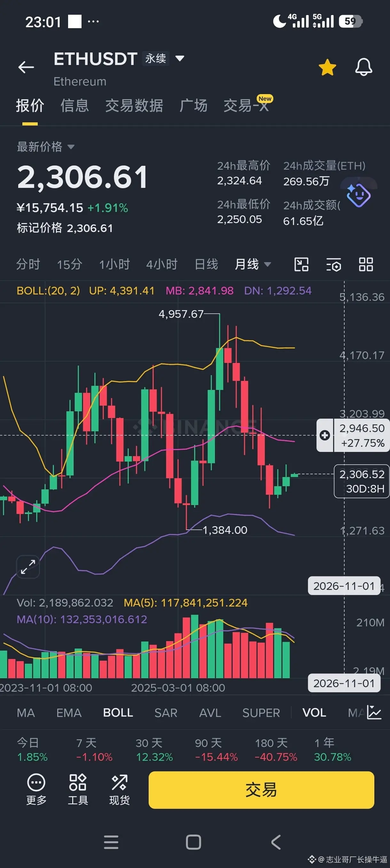Image resolution: width=390 pixels, height=868 pixels.
Task: Toggle the BOLL indicator
Action: click(x=118, y=713)
